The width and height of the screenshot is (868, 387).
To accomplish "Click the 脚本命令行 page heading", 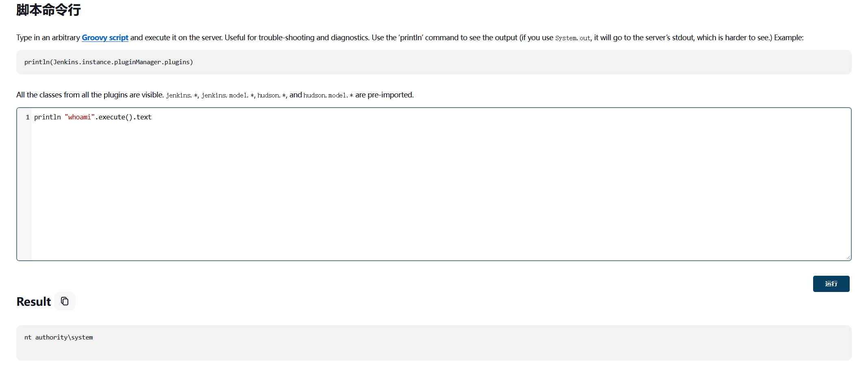I will pyautogui.click(x=48, y=10).
